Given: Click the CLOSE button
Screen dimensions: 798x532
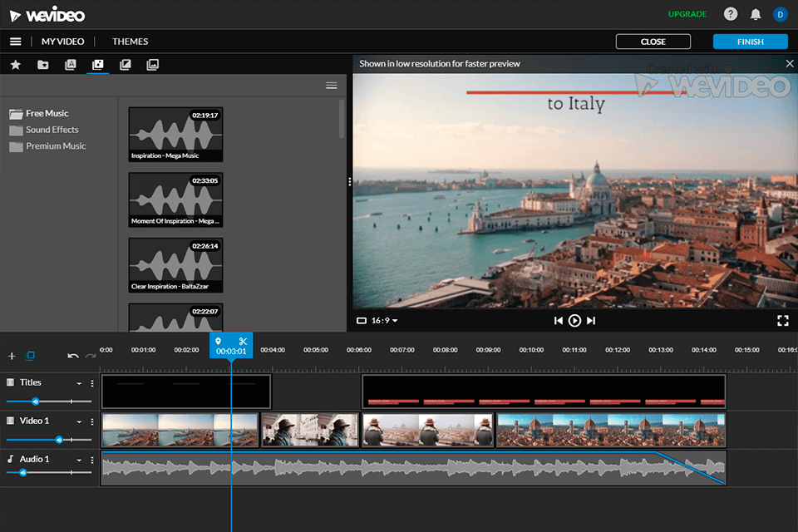Looking at the screenshot, I should click(653, 42).
